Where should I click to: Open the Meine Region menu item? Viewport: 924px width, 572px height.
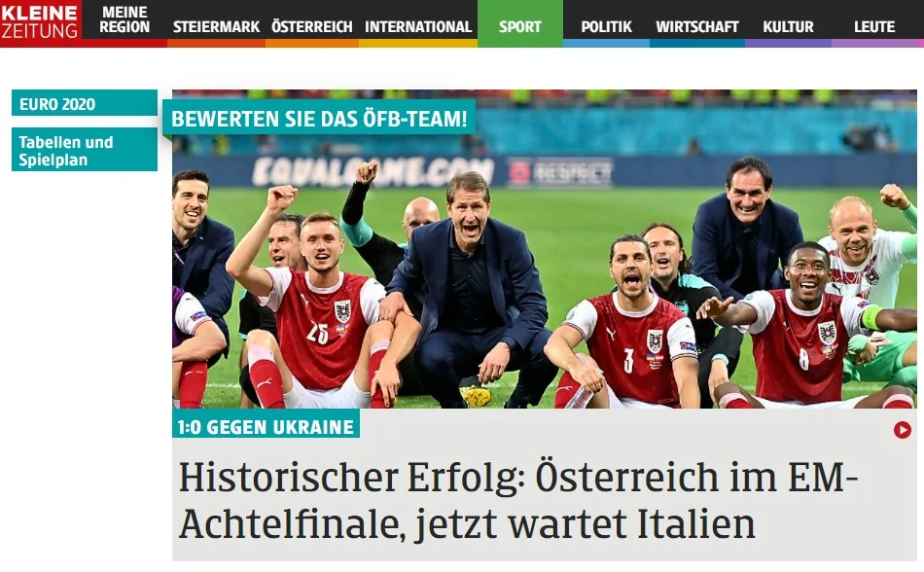coord(124,19)
